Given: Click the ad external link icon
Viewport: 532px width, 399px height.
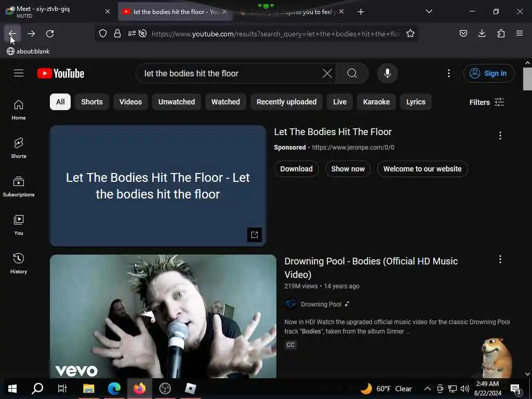Looking at the screenshot, I should point(255,234).
